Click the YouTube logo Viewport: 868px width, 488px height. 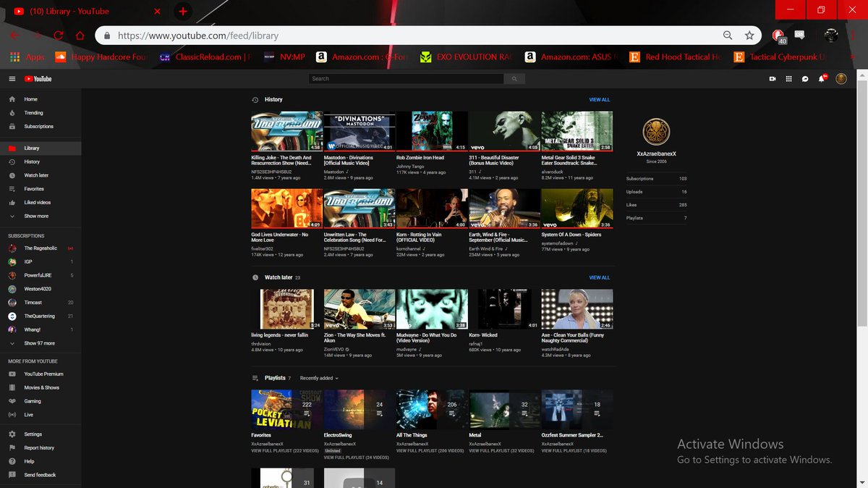click(x=38, y=79)
